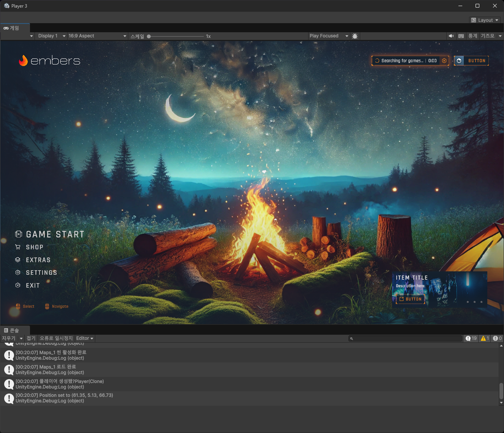
Task: Toggle the 통계 stats overlay
Action: coord(472,36)
